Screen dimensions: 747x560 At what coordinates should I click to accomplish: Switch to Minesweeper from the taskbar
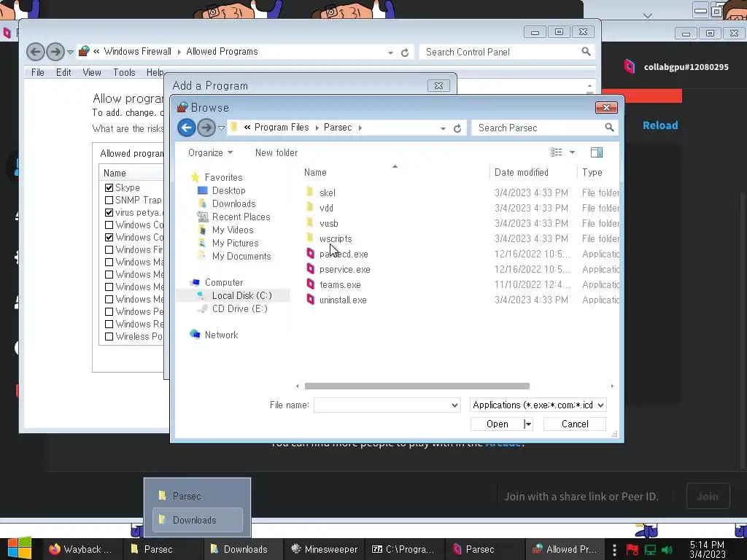(325, 549)
